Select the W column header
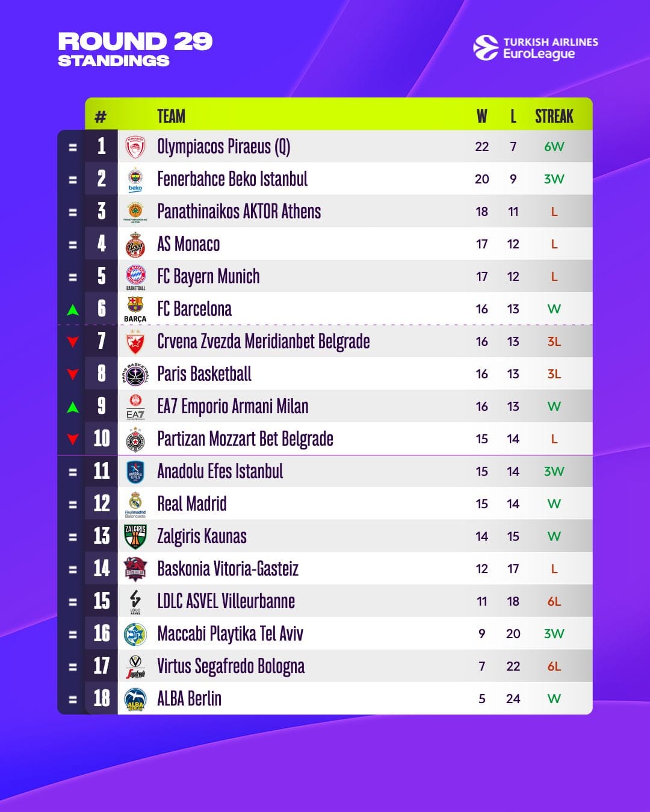Screen dimensions: 650x812 pos(482,116)
